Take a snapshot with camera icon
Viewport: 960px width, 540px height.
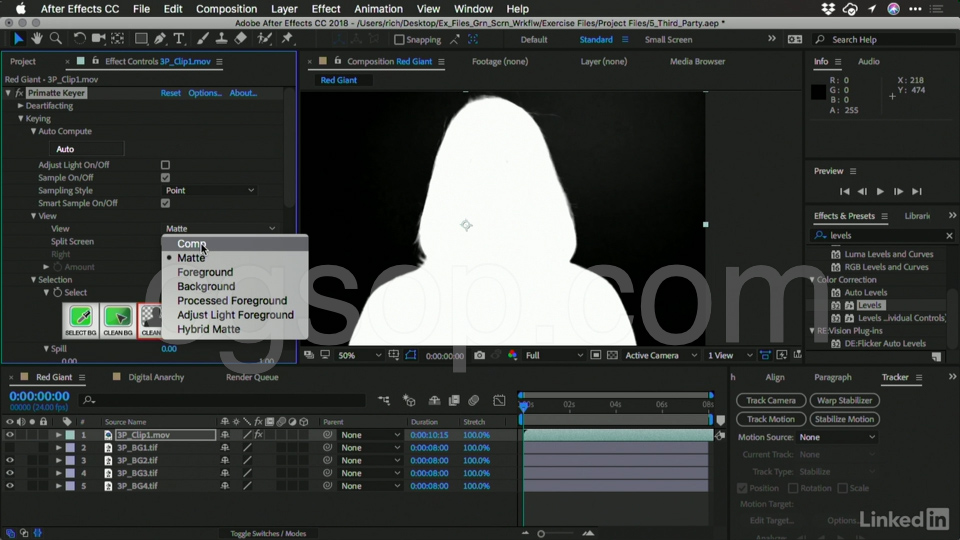480,355
